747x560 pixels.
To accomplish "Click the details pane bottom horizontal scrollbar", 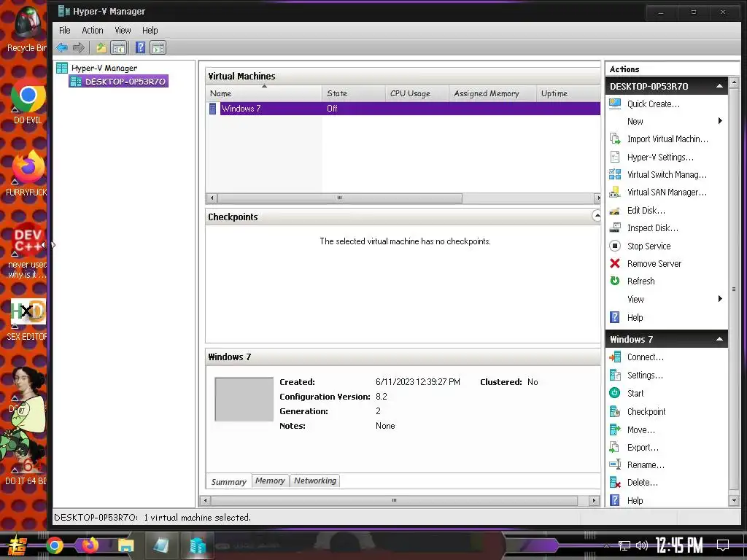I will tap(394, 500).
